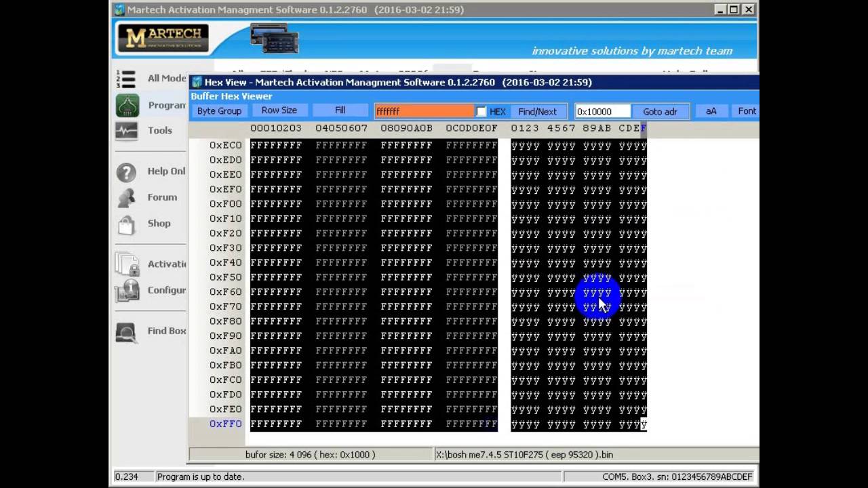This screenshot has height=488, width=868.
Task: Open the Help Online sidebar link
Action: click(x=167, y=171)
